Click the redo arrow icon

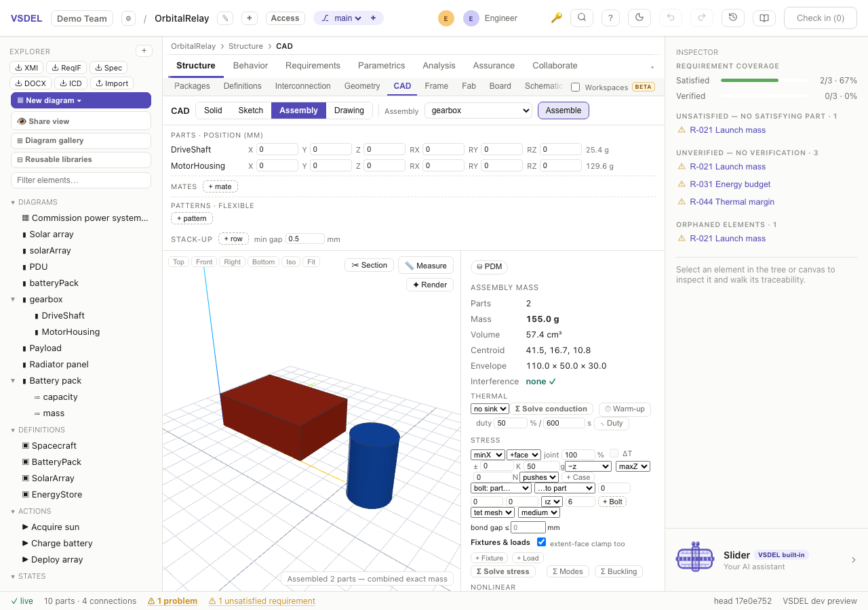(x=702, y=18)
